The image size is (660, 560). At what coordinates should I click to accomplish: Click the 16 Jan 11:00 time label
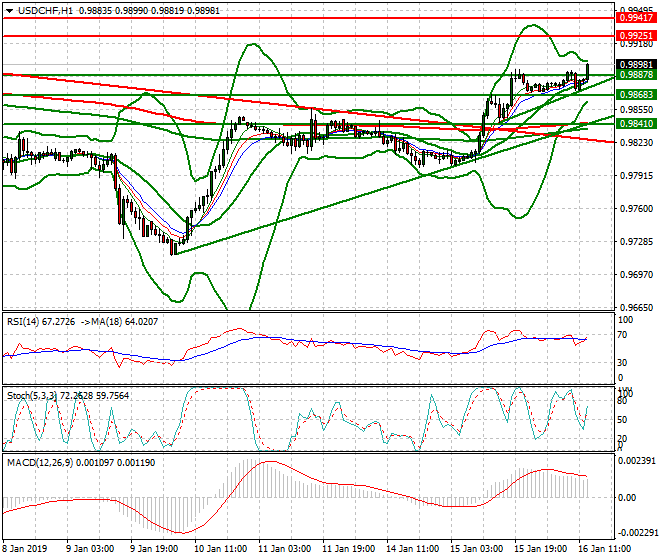tap(604, 549)
